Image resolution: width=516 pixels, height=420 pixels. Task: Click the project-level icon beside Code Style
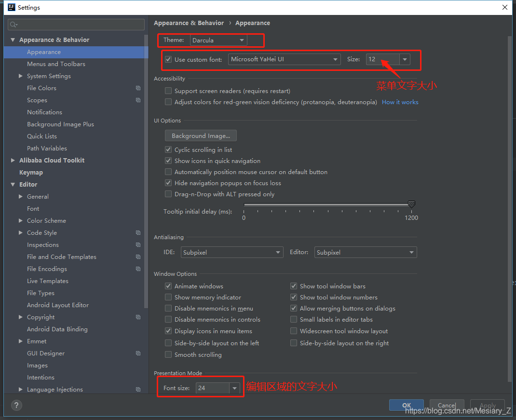click(x=138, y=233)
